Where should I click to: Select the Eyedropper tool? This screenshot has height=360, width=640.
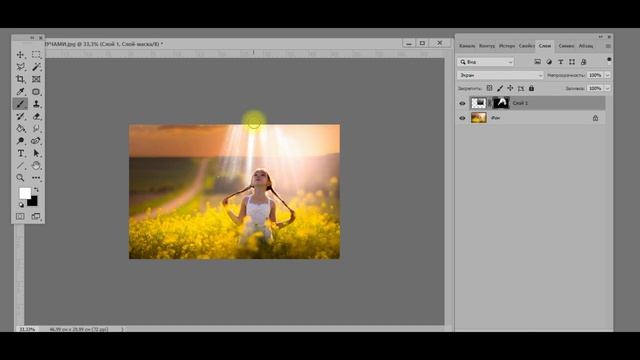(20, 91)
